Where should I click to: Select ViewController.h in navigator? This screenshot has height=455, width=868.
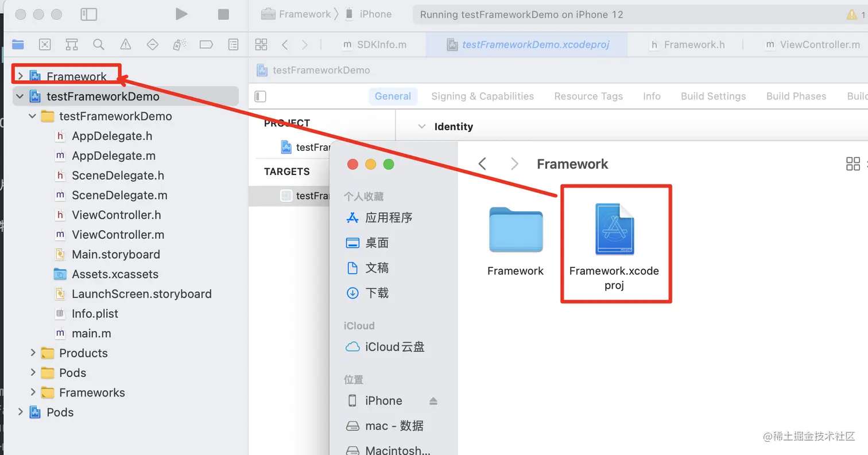click(116, 215)
